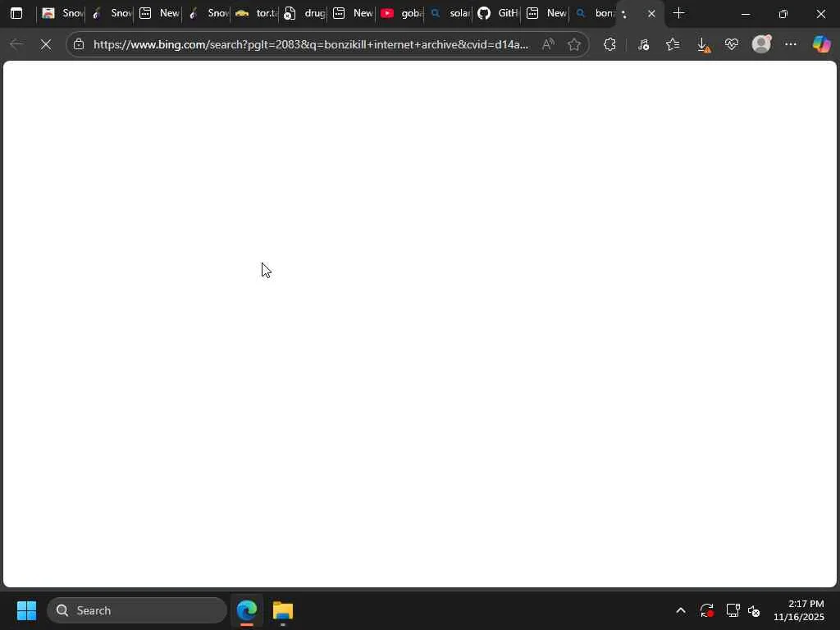Close the active bonz tab

click(651, 13)
